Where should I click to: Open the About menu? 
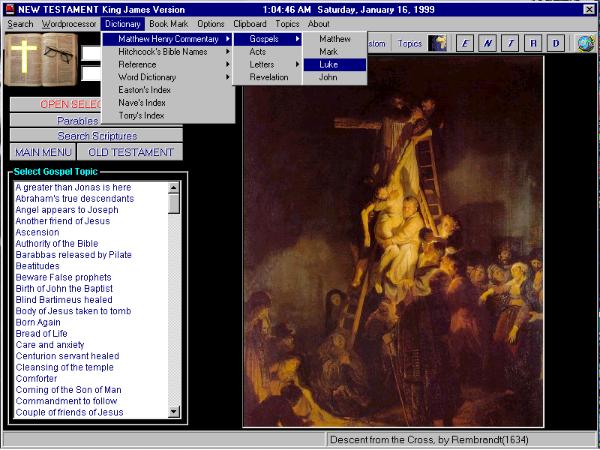(x=318, y=24)
